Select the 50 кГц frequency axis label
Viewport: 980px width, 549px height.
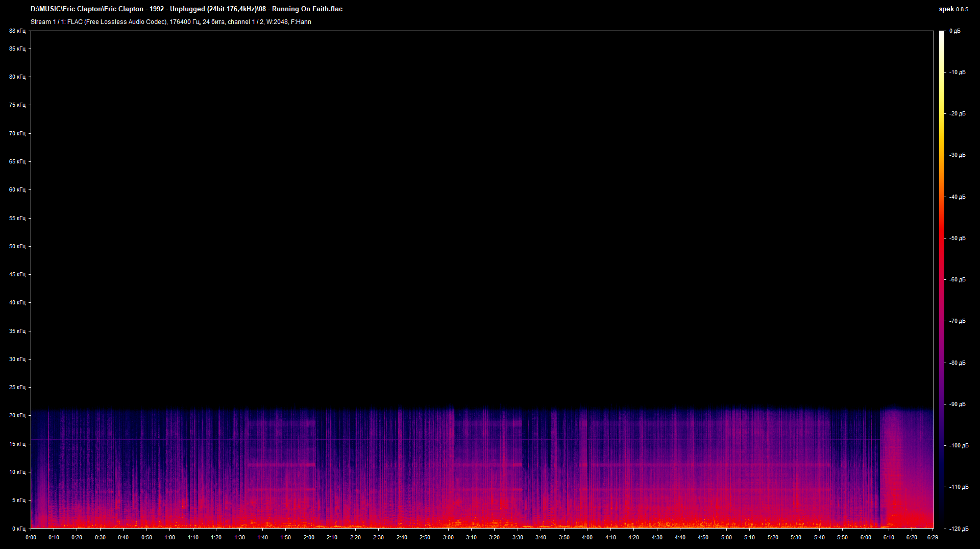[17, 246]
